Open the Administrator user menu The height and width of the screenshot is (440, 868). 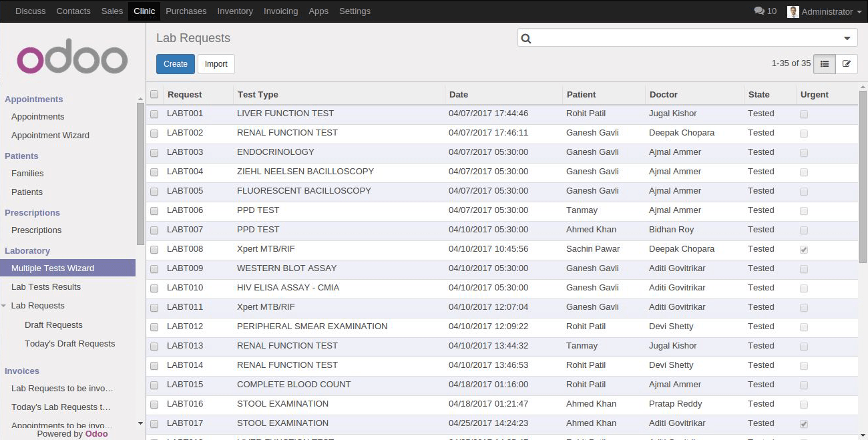point(831,11)
